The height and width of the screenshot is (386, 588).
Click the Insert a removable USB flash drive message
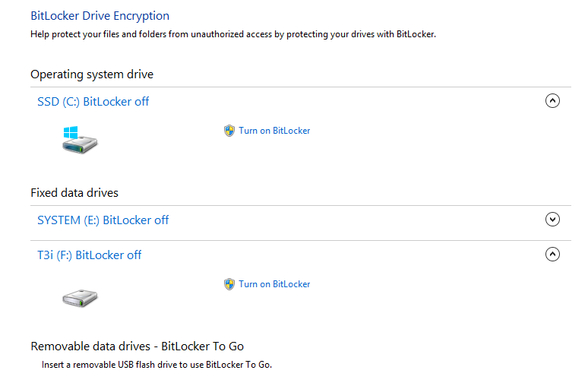(x=156, y=365)
